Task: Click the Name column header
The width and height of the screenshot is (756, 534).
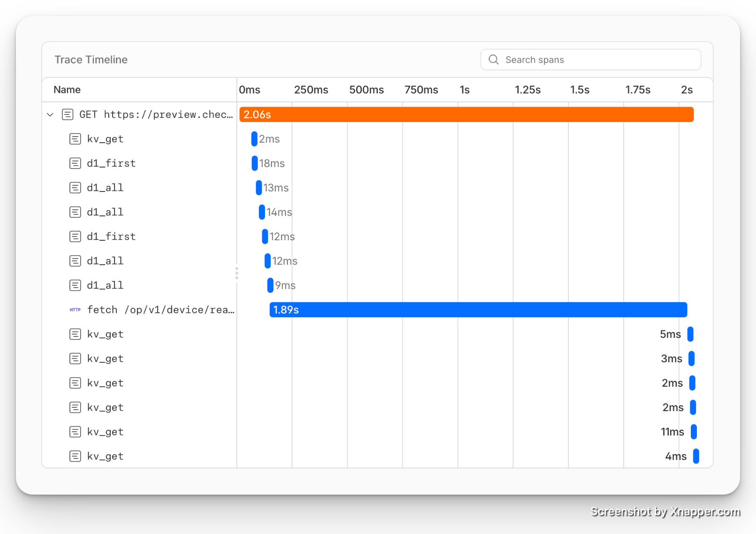Action: (67, 90)
